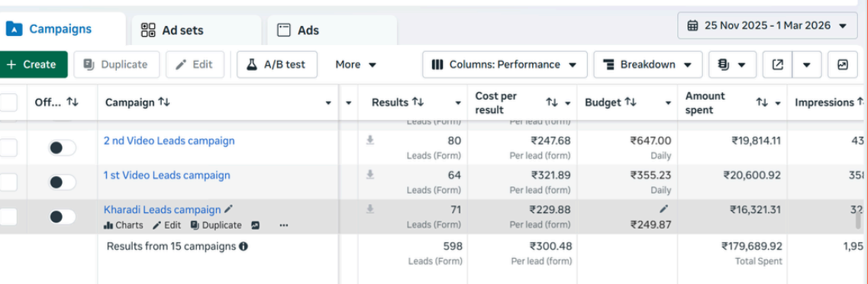The height and width of the screenshot is (284, 868).
Task: Click the vertical scrollbar thumb of the table
Action: click(859, 221)
